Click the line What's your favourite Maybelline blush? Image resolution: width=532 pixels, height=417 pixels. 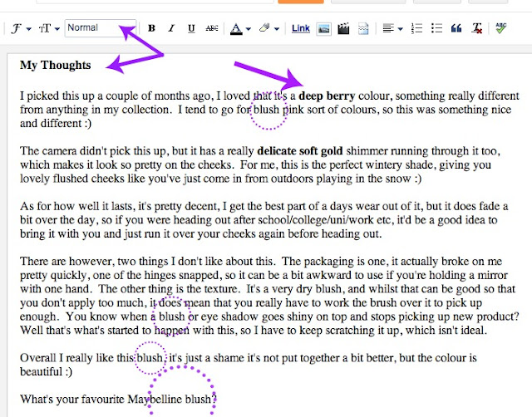point(118,399)
